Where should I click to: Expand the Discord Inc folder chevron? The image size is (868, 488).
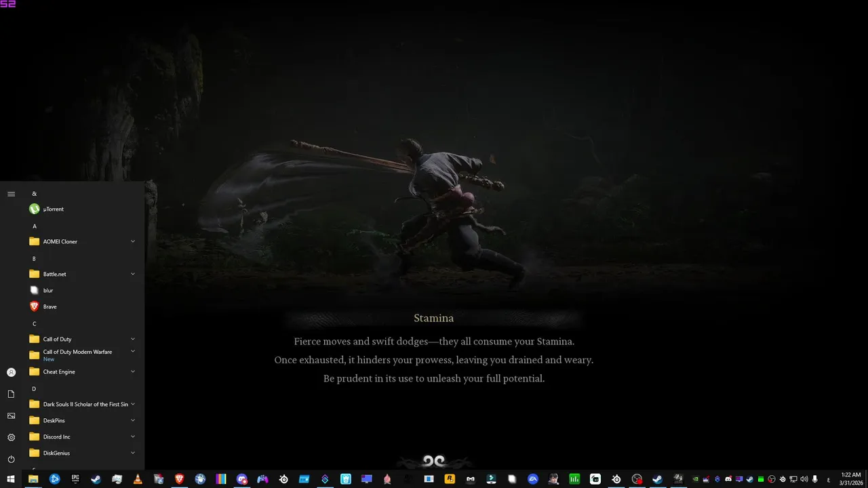(x=133, y=436)
